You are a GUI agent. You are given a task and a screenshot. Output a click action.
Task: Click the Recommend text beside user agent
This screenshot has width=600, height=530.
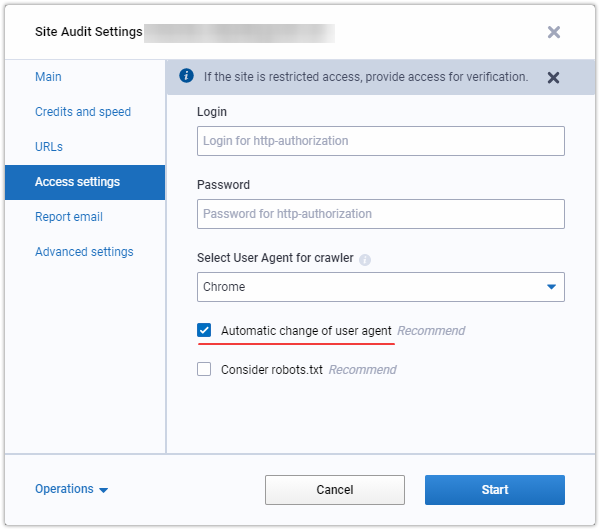tap(431, 331)
